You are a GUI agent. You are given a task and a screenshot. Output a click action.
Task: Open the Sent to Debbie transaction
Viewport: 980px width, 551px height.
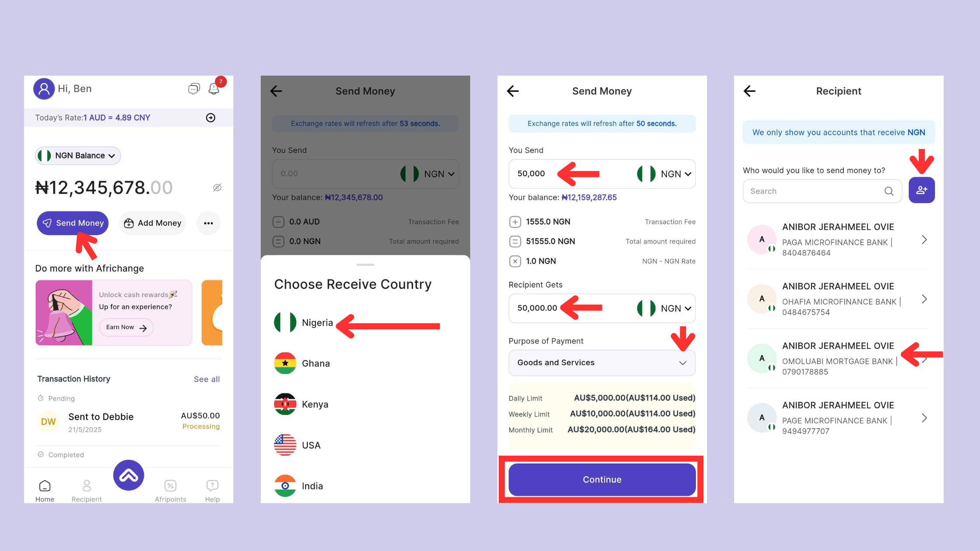pyautogui.click(x=129, y=422)
